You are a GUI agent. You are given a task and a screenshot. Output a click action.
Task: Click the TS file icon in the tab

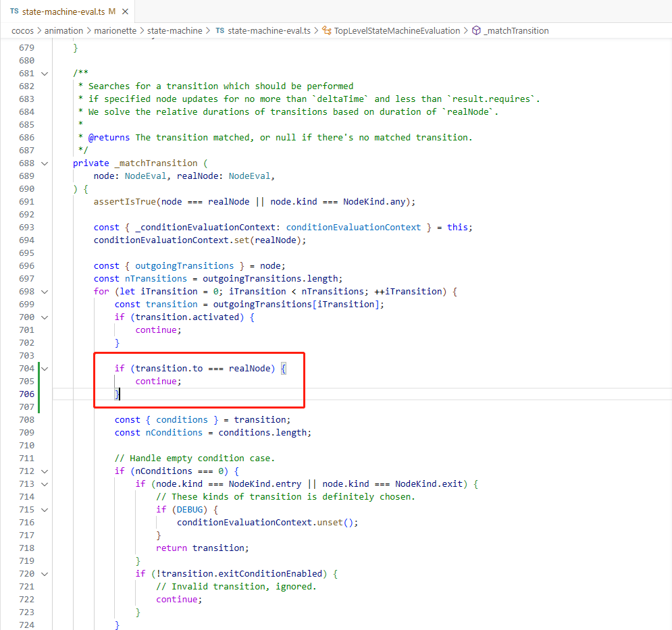(14, 11)
